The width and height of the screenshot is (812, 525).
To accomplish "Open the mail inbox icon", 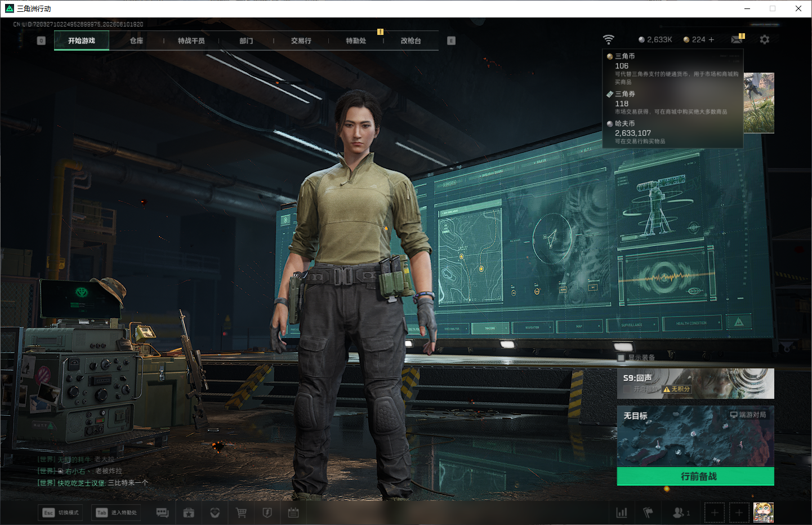I will [x=737, y=39].
